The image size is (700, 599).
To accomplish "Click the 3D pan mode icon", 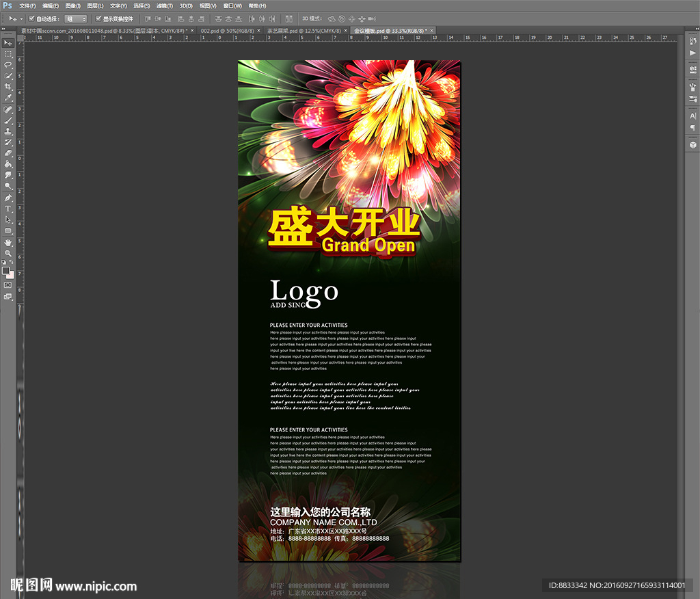I will (352, 18).
